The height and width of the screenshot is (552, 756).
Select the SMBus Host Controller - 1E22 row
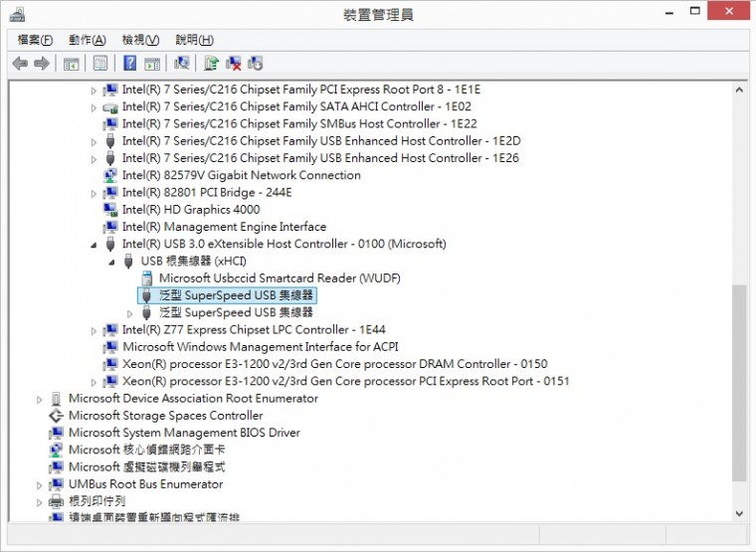tap(299, 124)
